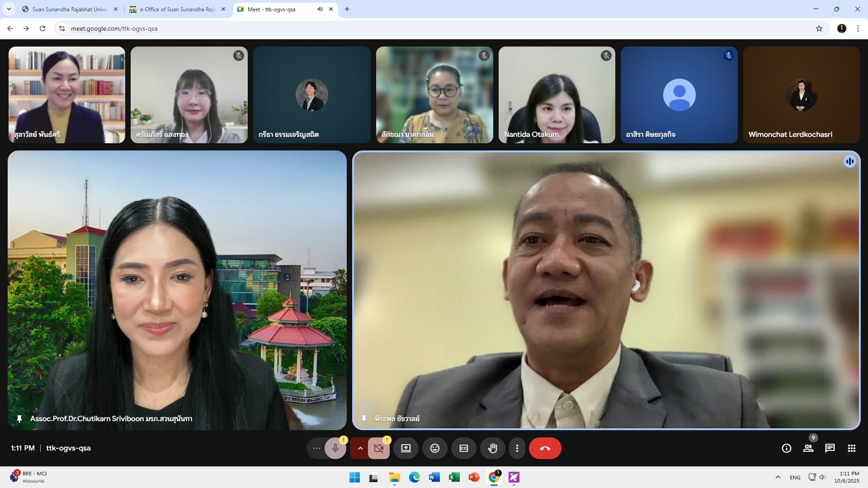Toggle the microphone button
This screenshot has height=488, width=868.
point(335,448)
